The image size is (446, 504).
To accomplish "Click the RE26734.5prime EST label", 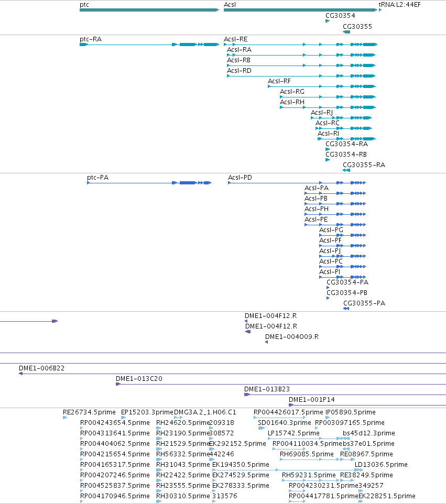I will (90, 412).
